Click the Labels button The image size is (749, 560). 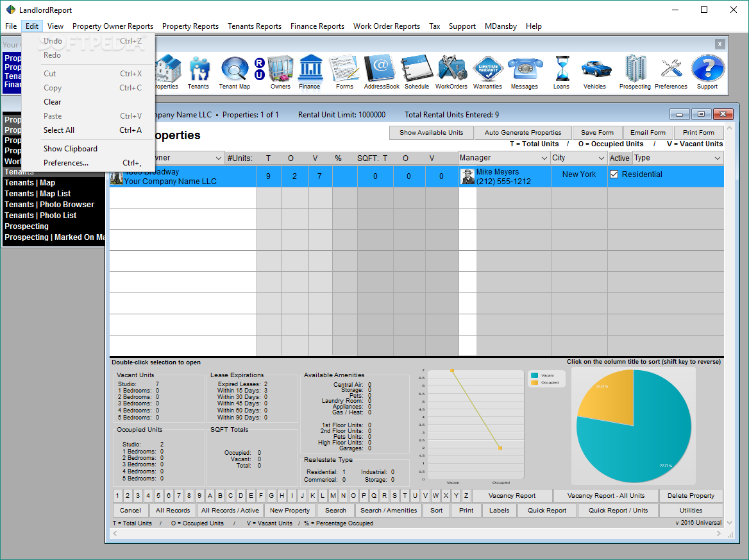[499, 511]
